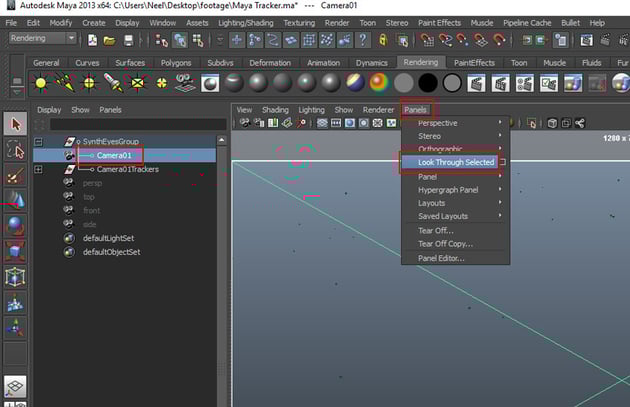Select the flat gray shader circle
The image size is (630, 407).
point(404,83)
